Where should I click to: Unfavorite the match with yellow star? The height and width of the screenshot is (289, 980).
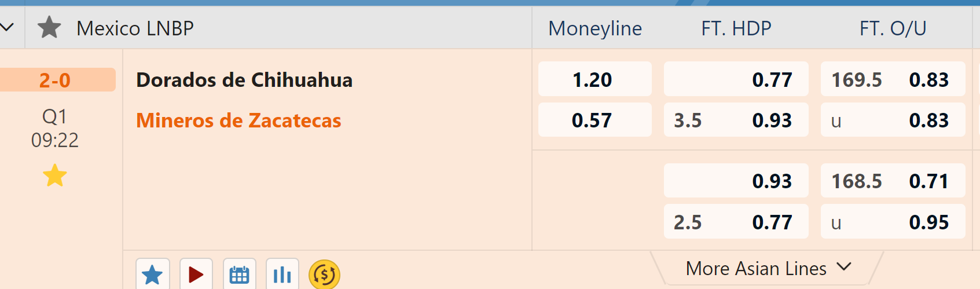55,175
